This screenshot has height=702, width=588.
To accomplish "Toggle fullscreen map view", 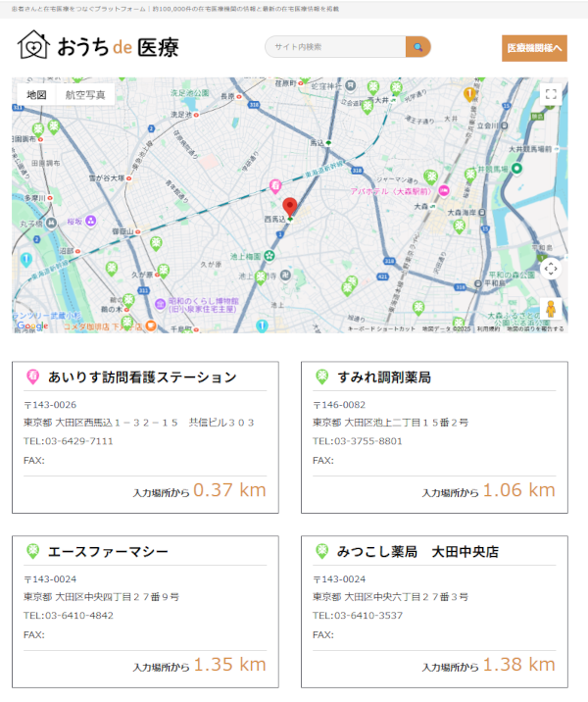I will [551, 94].
